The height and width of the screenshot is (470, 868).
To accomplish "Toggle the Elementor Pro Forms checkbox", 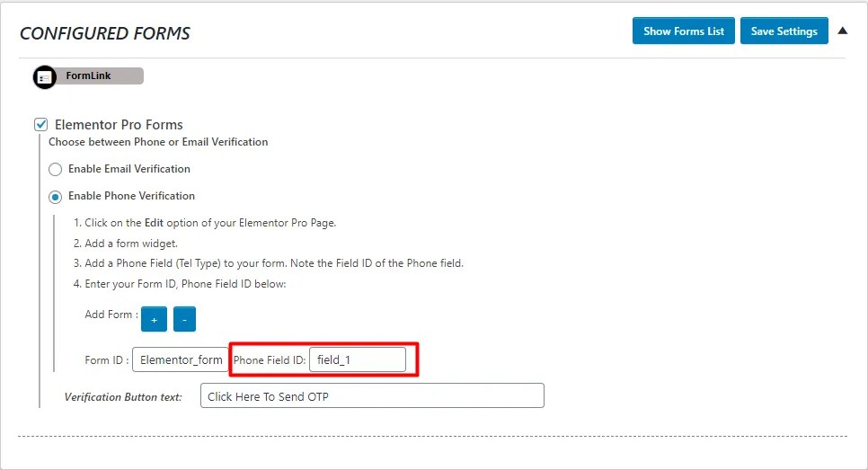I will point(40,125).
